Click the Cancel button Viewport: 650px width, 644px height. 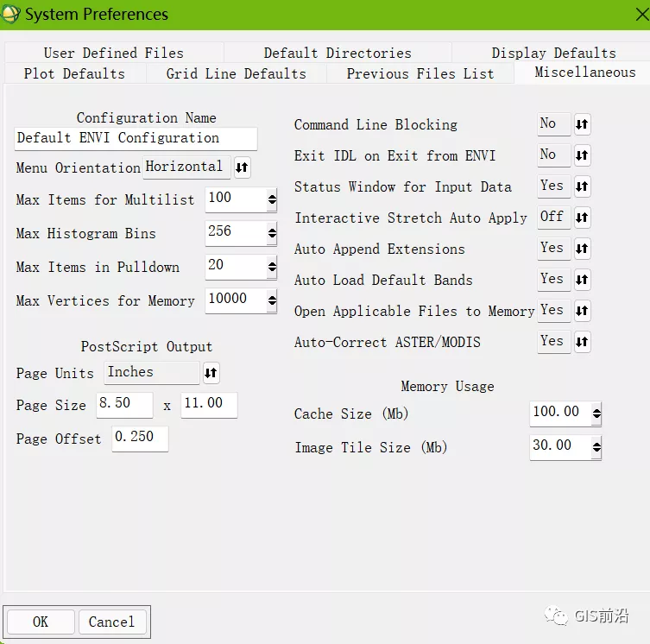[x=112, y=622]
